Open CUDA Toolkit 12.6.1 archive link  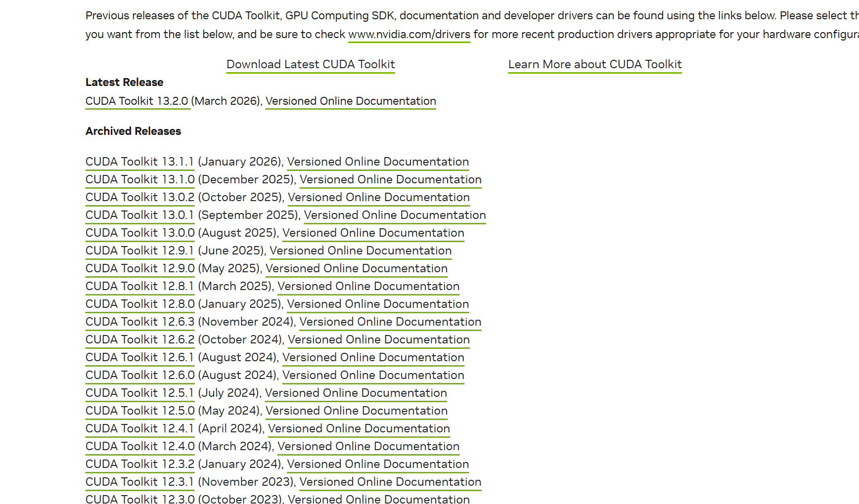click(x=140, y=358)
